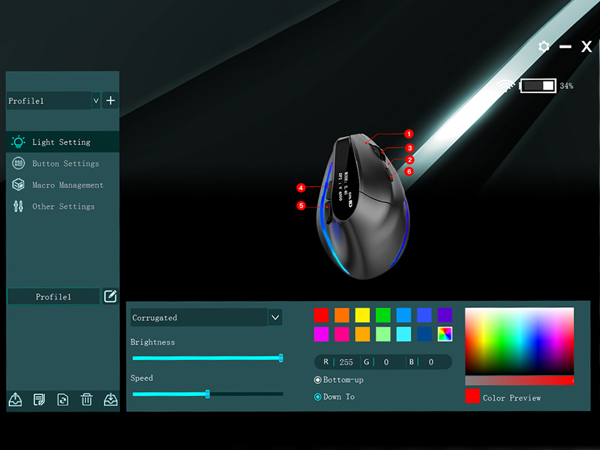Viewport: 600px width, 450px height.
Task: Click the battery level indicator icon
Action: (538, 86)
